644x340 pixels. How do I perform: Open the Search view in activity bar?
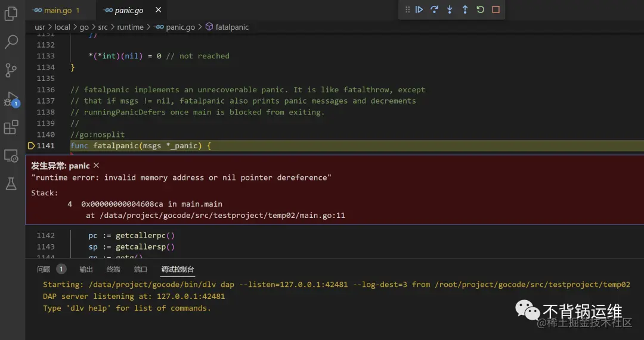(11, 42)
